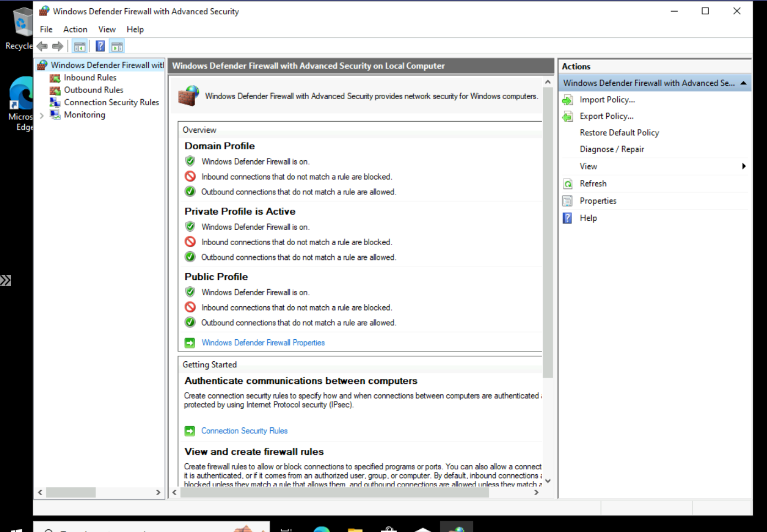Toggle the Show/Hide Action Pane toolbar icon
767x532 pixels.
click(x=117, y=46)
